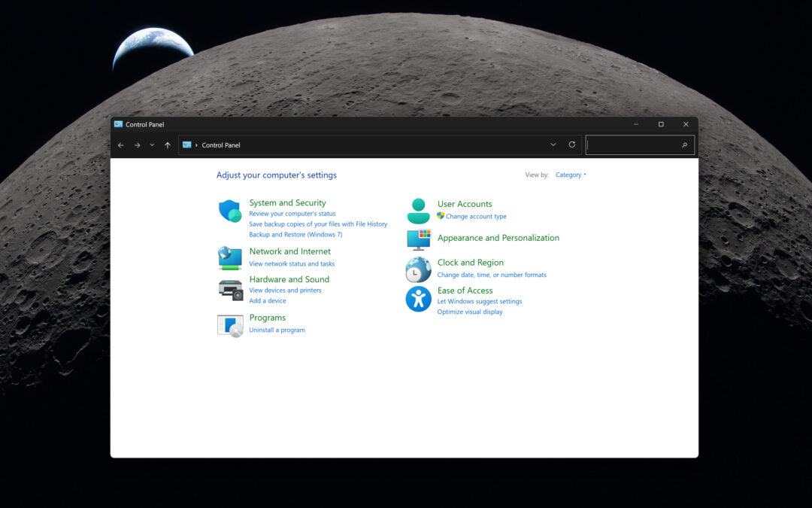Screen dimensions: 812x508
Task: Click the Clock and Region icon
Action: tap(419, 269)
